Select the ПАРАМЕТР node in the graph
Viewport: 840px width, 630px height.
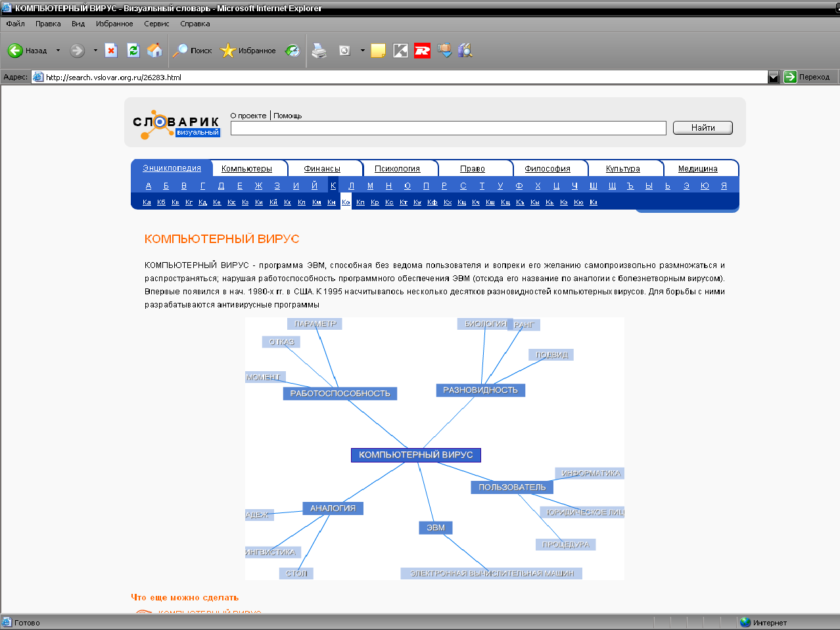click(315, 324)
